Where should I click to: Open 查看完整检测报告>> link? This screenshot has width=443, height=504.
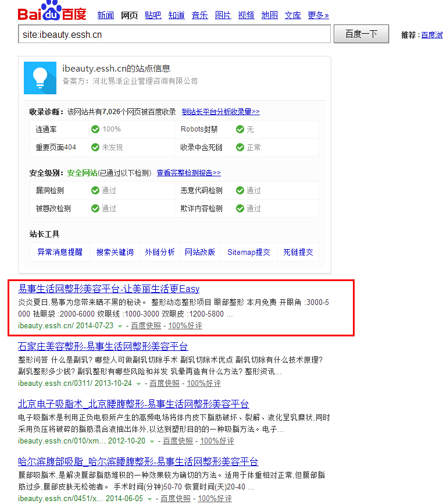(x=189, y=173)
